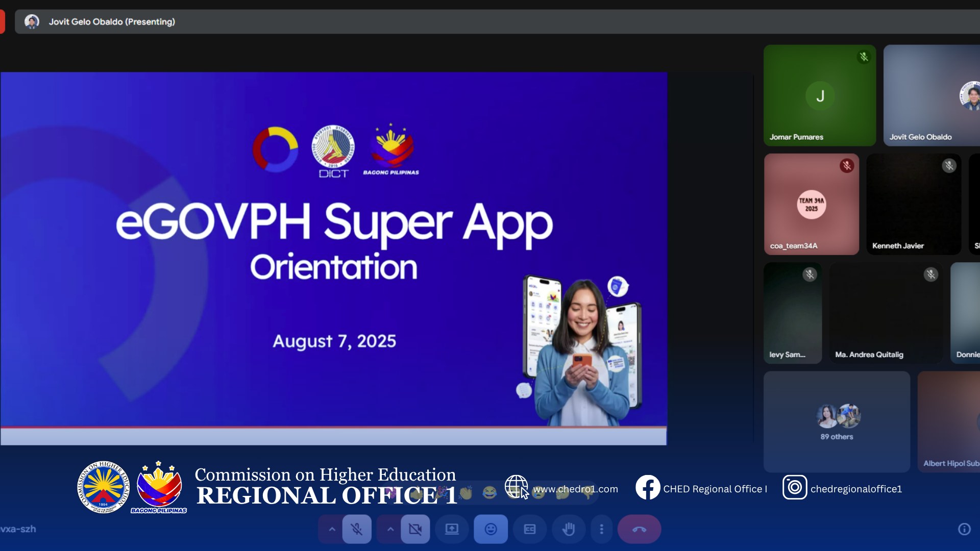Open the 89 others participants tile

[x=837, y=421]
